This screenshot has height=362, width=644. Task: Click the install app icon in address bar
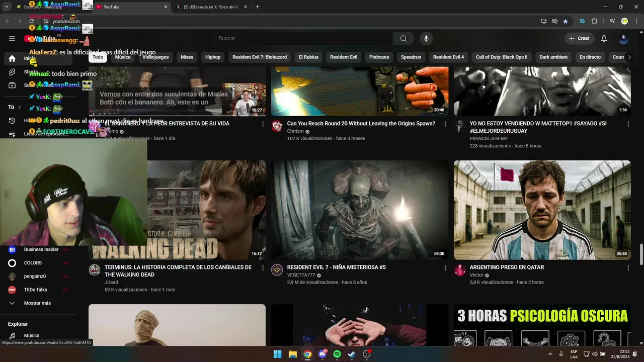click(544, 21)
